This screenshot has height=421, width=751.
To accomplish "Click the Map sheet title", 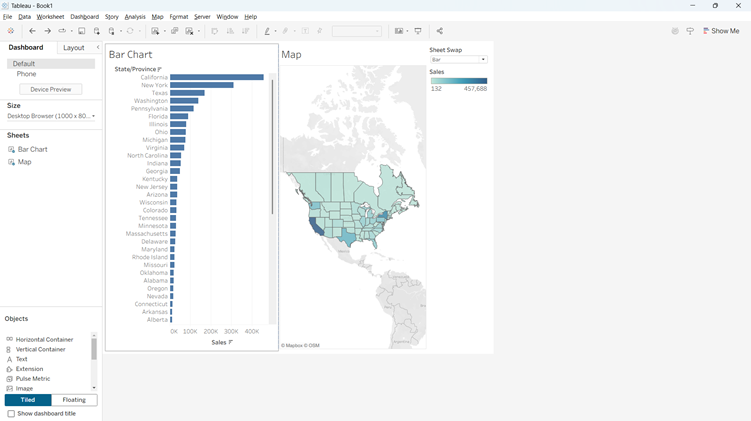I will click(291, 55).
